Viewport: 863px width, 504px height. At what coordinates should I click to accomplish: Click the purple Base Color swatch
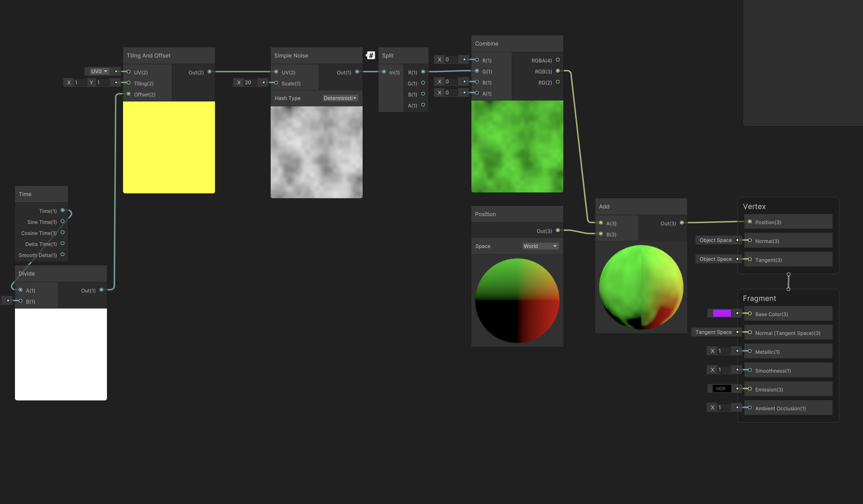pos(722,313)
